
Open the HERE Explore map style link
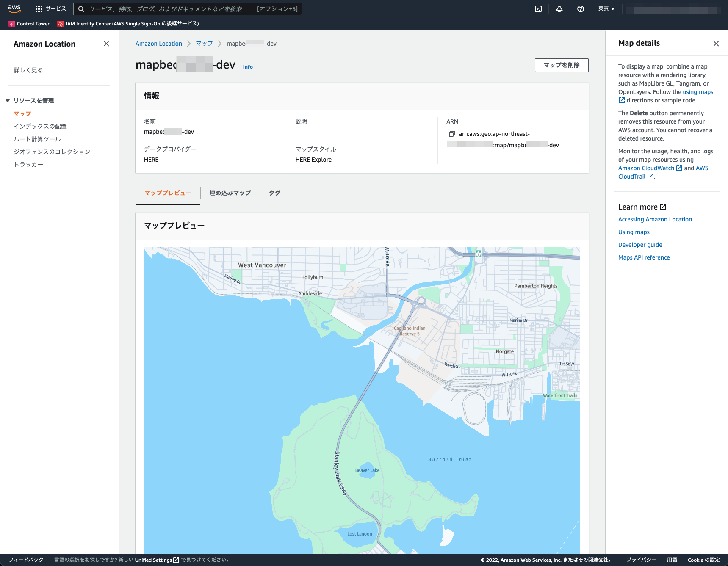point(313,160)
